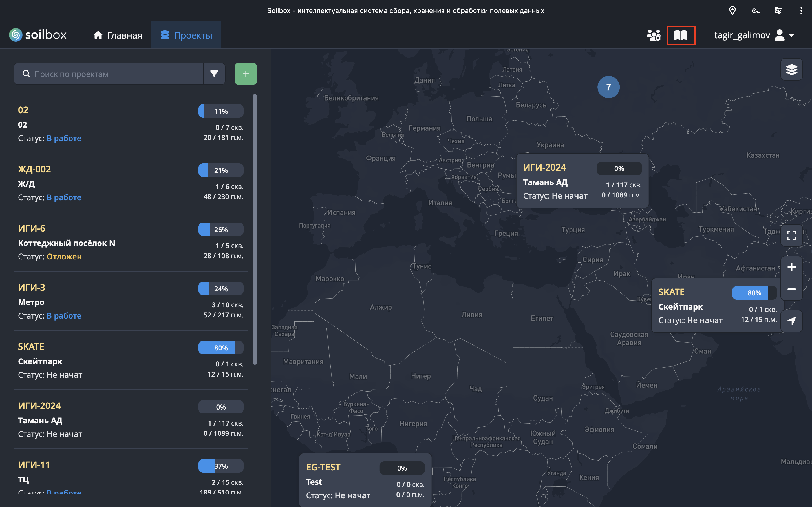
Task: Click the Поиск по проектам search field
Action: pos(114,74)
